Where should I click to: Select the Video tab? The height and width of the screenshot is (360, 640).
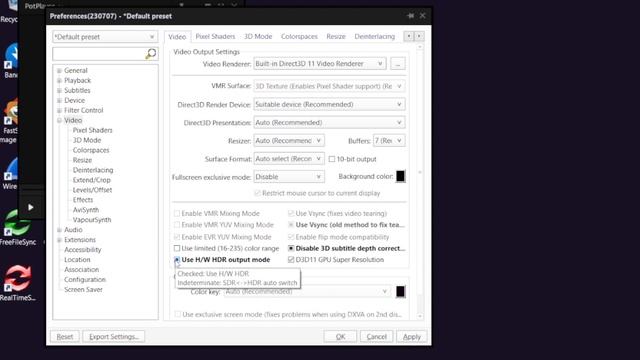(177, 37)
